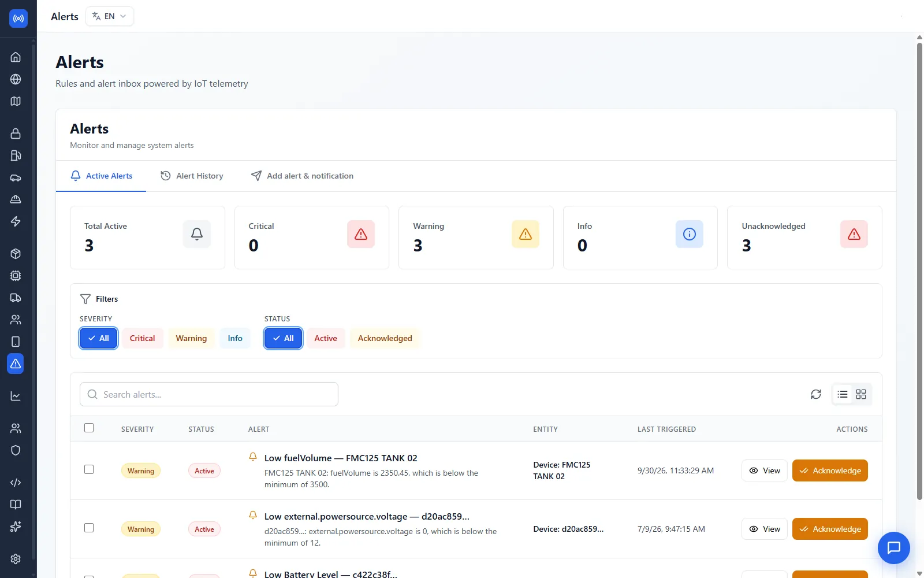Open the fuel pump icon in sidebar
The image size is (924, 578).
coord(16,155)
